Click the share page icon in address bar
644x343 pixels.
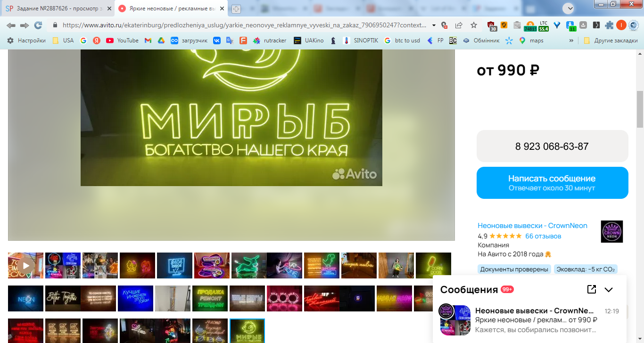click(459, 25)
